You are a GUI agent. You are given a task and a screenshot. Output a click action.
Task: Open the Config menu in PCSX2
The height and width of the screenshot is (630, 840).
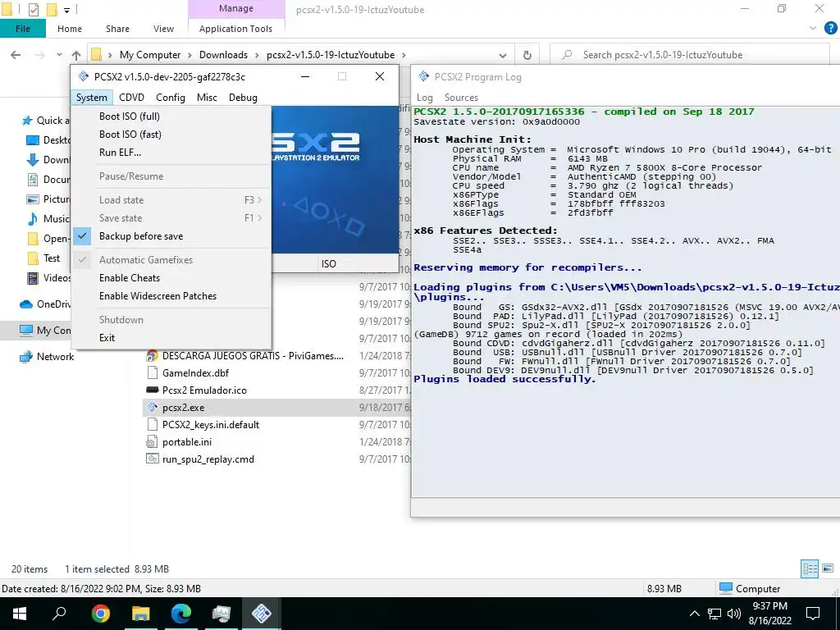[x=171, y=98]
